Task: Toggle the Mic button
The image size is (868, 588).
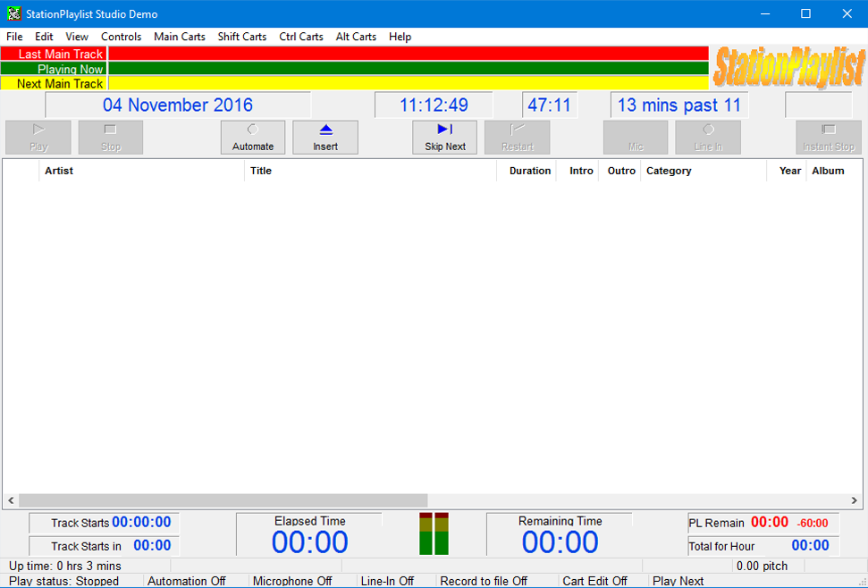Action: pos(636,138)
